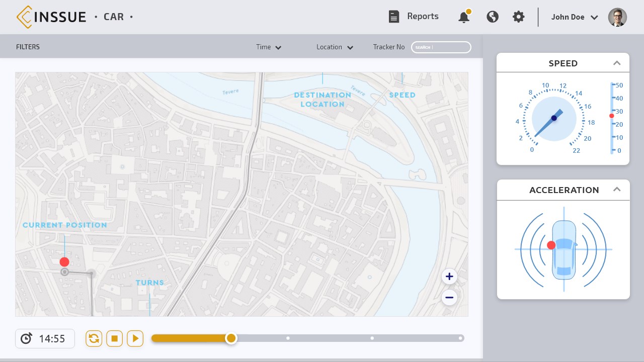
Task: Click the SPEED panel title
Action: pos(563,63)
